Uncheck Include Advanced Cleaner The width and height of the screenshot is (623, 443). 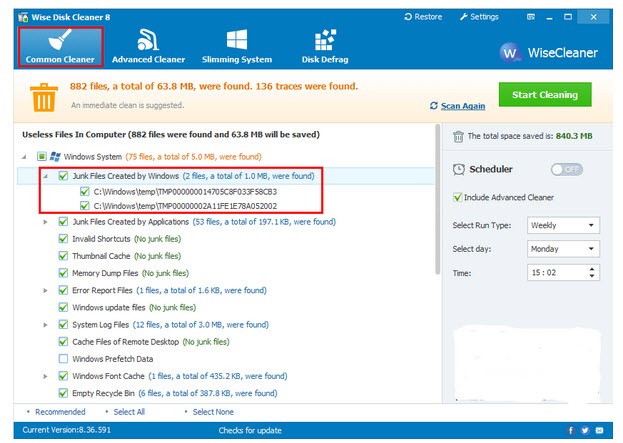457,197
